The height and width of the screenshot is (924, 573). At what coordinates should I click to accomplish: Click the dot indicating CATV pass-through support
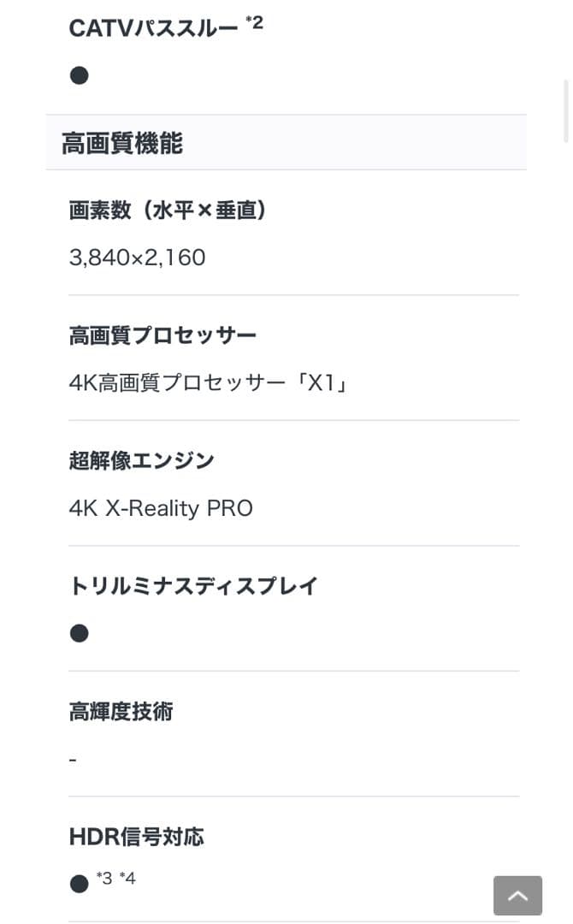coord(79,75)
